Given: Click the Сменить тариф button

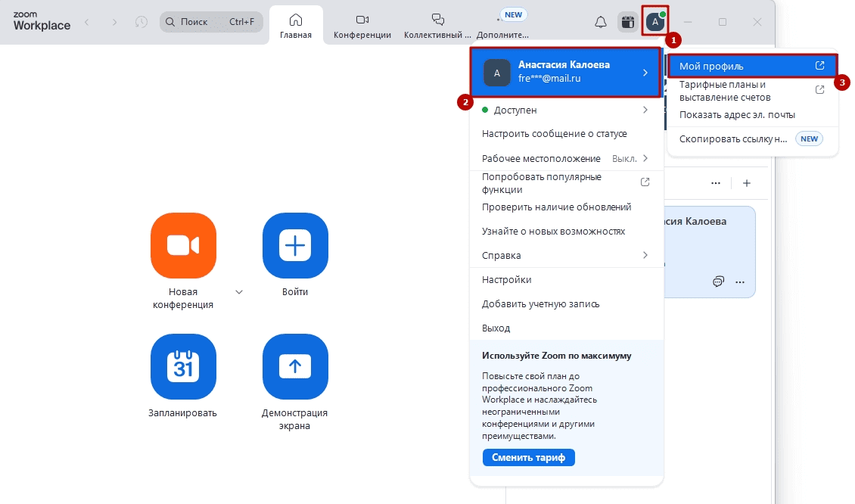Looking at the screenshot, I should 528,457.
